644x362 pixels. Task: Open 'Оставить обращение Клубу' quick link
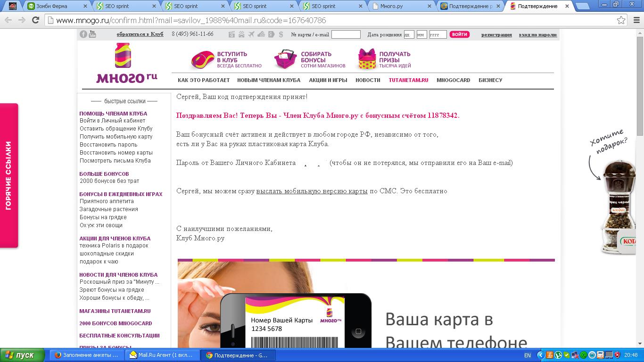[116, 129]
